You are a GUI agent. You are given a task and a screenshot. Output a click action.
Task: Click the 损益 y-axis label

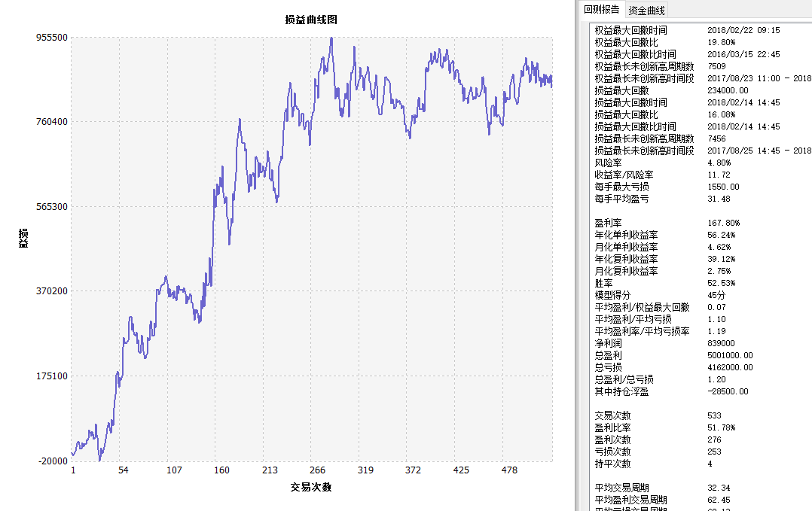click(24, 239)
